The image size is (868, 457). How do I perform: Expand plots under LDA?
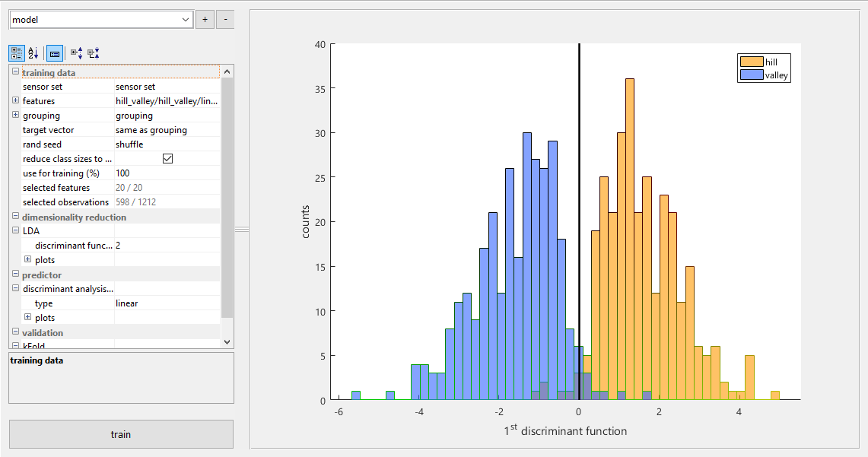point(28,260)
